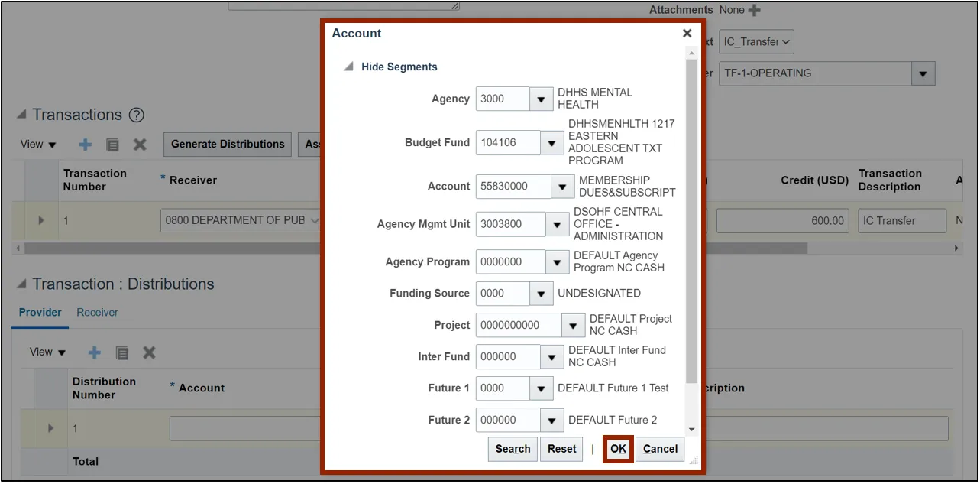The image size is (980, 484).
Task: Click the Future 1 field 0000
Action: pyautogui.click(x=503, y=388)
